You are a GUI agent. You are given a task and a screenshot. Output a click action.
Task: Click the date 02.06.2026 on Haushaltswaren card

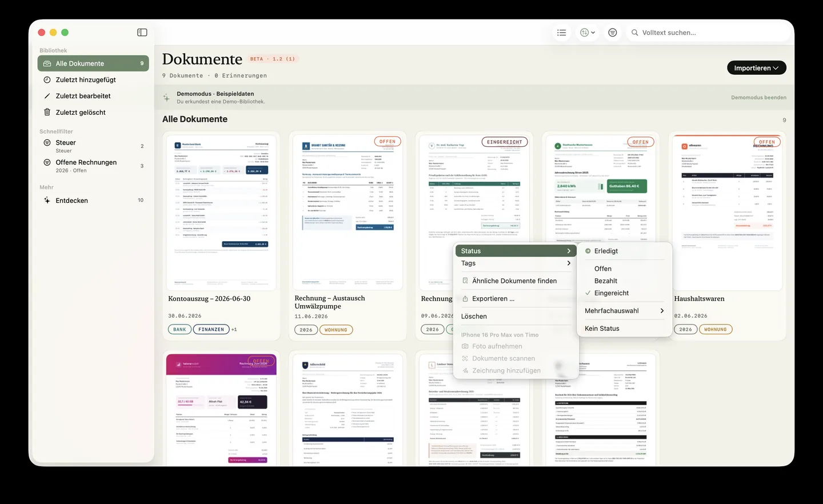[690, 316]
